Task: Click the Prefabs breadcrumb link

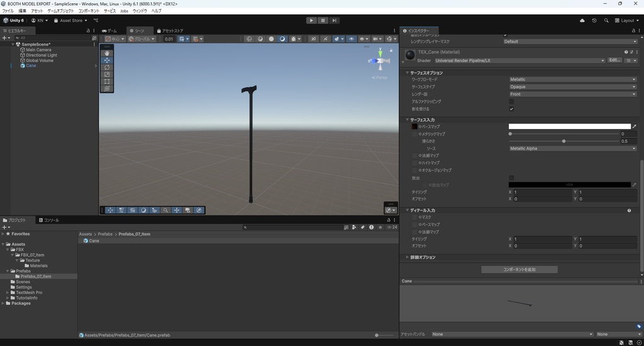Action: [x=105, y=234]
